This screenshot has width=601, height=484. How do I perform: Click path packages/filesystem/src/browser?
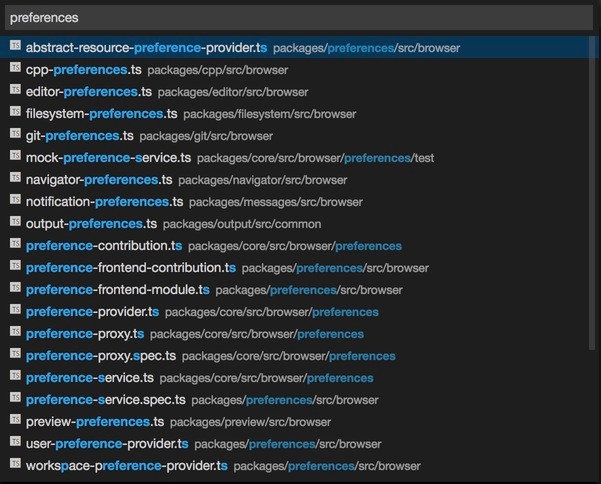(270, 114)
